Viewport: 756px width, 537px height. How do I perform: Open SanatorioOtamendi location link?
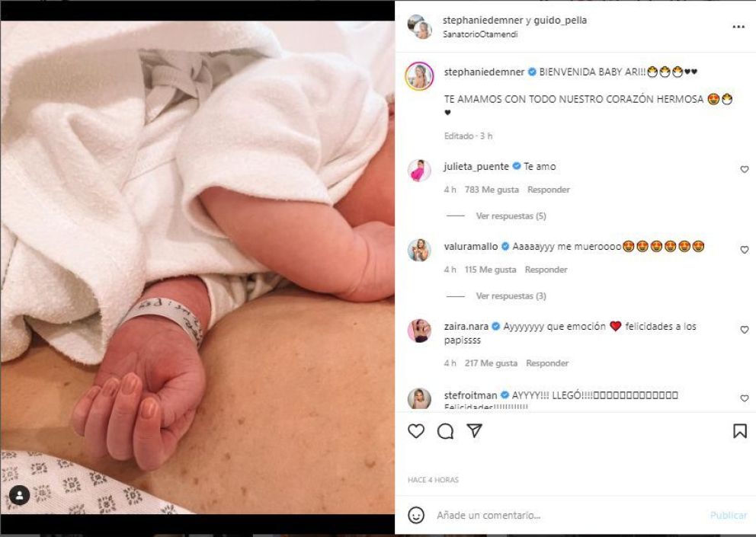click(480, 34)
